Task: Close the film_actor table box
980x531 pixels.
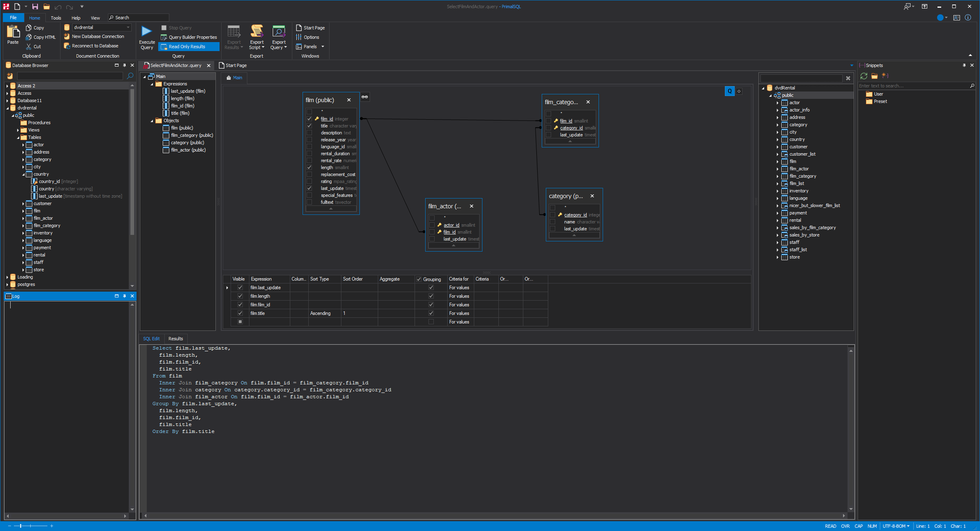Action: pyautogui.click(x=471, y=206)
